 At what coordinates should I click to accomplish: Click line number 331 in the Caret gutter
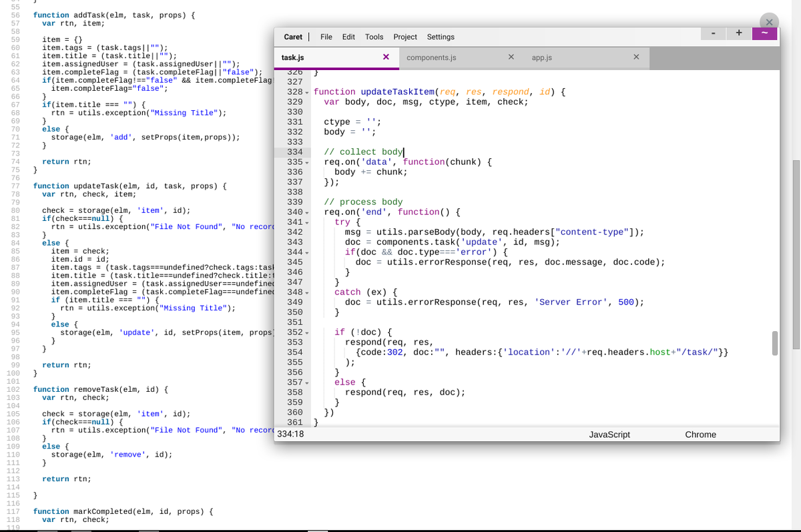tap(294, 122)
